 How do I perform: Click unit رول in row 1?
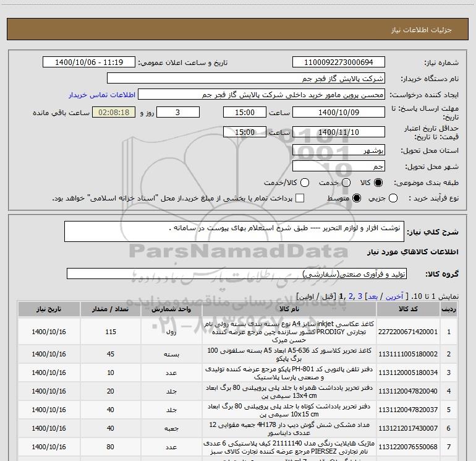coord(171,332)
